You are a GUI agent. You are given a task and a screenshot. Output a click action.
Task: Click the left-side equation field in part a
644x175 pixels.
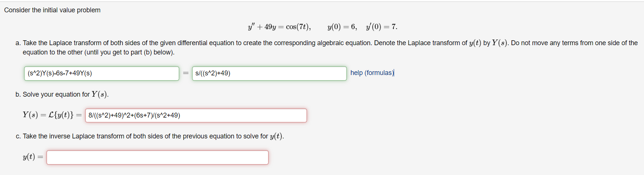(x=101, y=73)
